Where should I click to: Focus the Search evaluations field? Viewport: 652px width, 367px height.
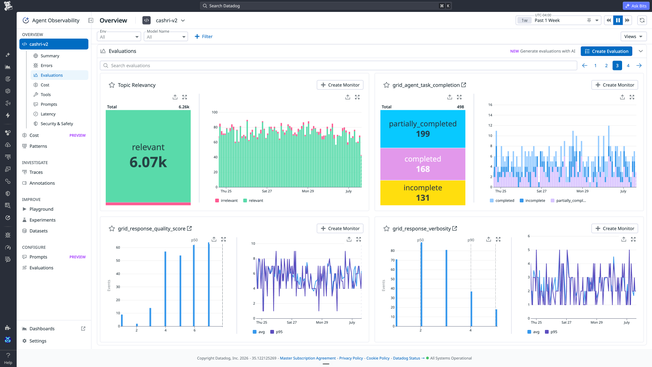point(338,66)
